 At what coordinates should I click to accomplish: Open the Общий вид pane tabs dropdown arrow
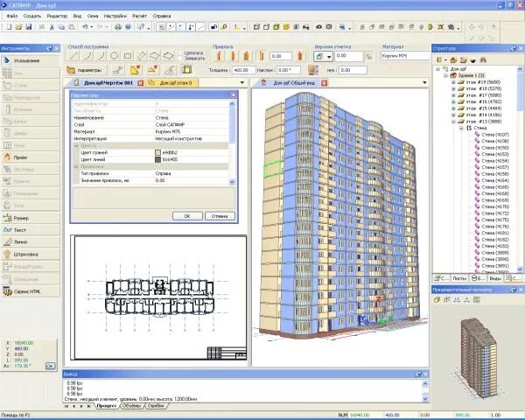[424, 82]
